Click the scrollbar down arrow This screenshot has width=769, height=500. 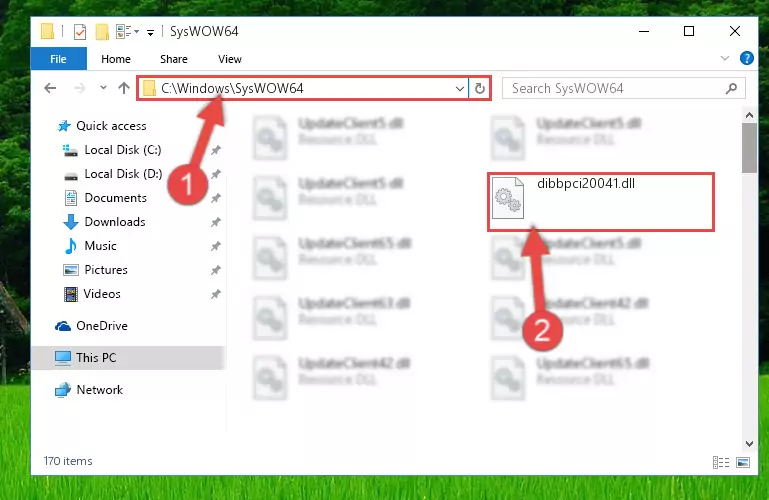[749, 444]
